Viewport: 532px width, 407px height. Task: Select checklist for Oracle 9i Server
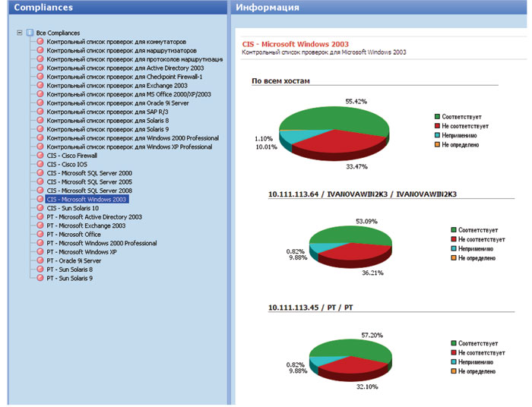pyautogui.click(x=118, y=103)
